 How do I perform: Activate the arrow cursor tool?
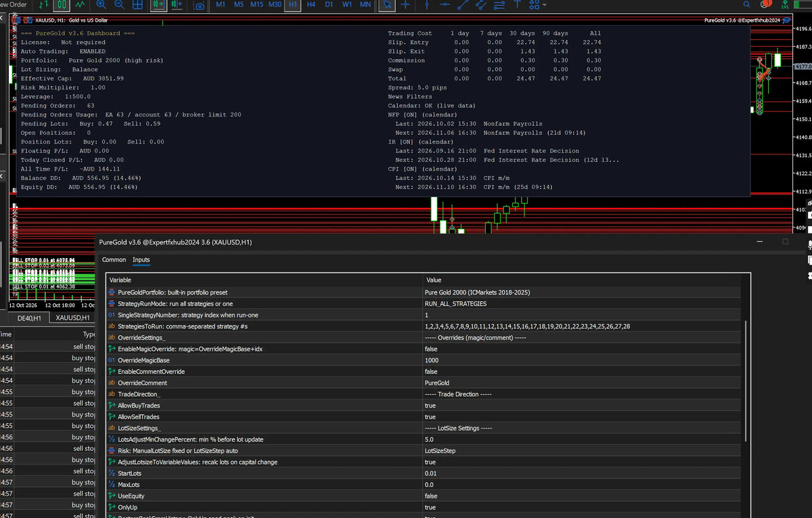387,5
